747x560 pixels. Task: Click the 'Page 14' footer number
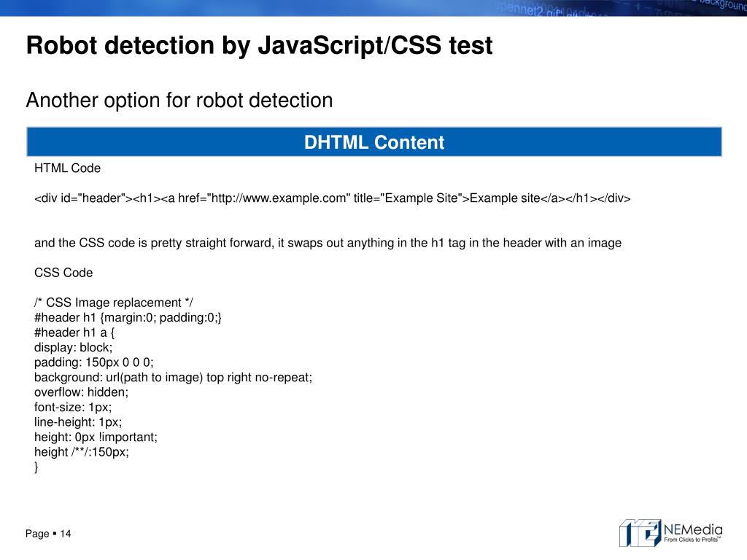point(48,534)
